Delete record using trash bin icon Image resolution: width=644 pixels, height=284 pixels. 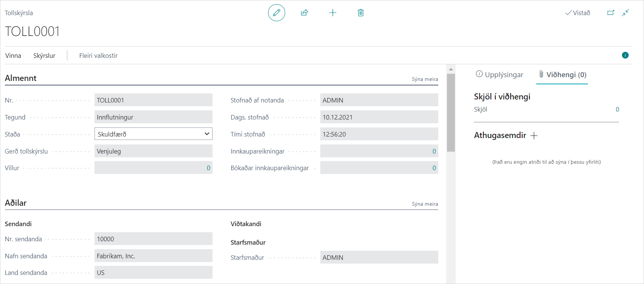click(361, 13)
